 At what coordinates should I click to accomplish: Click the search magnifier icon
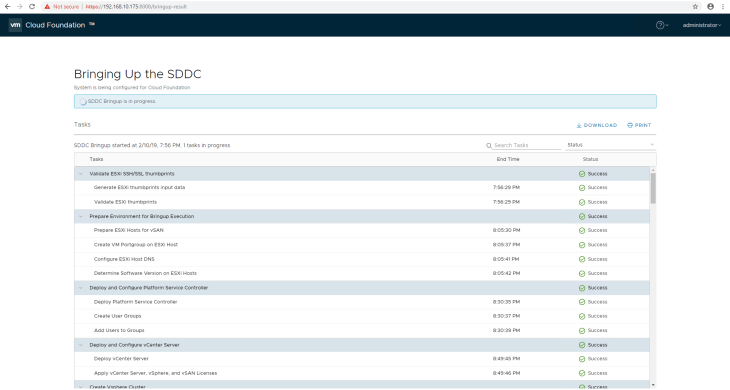[489, 146]
